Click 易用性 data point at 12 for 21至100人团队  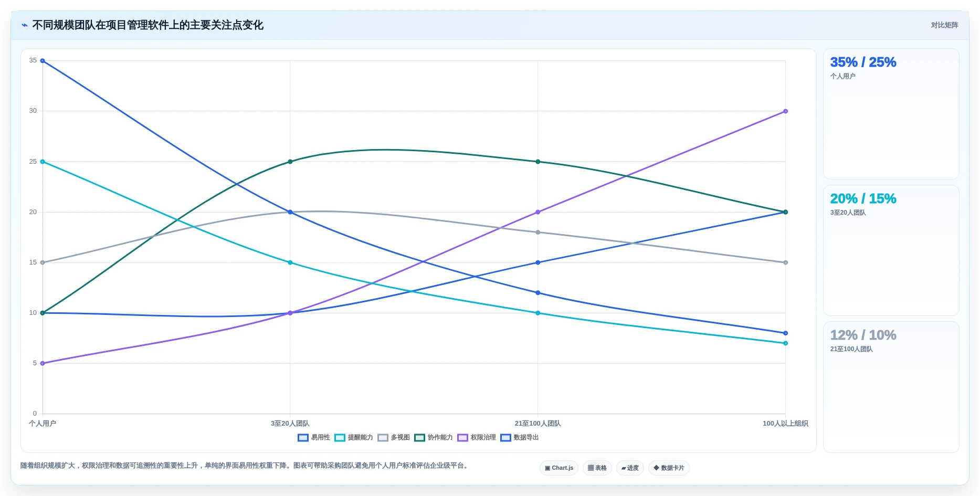click(x=538, y=293)
